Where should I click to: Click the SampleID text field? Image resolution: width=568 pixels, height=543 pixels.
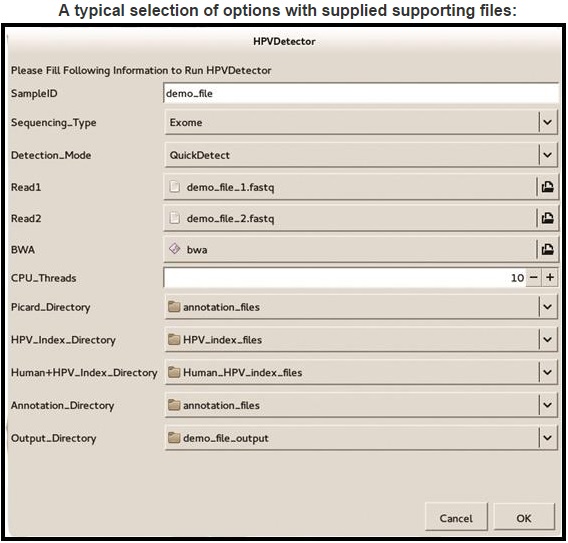[361, 93]
